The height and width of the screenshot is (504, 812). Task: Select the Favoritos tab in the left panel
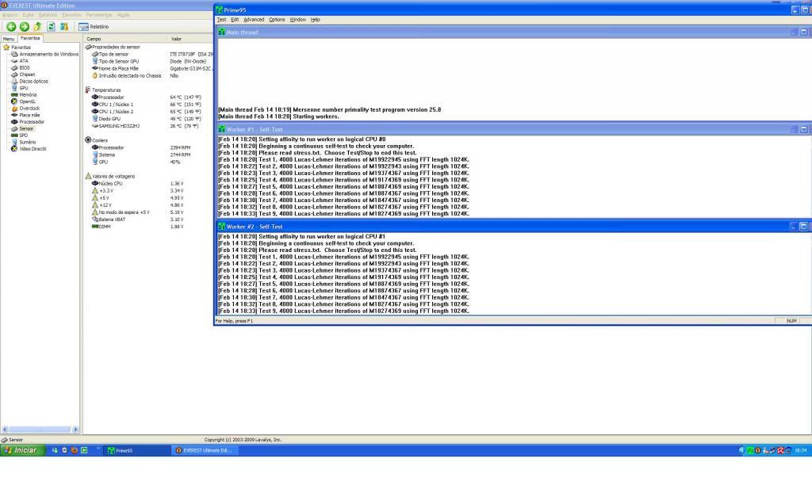pyautogui.click(x=30, y=38)
